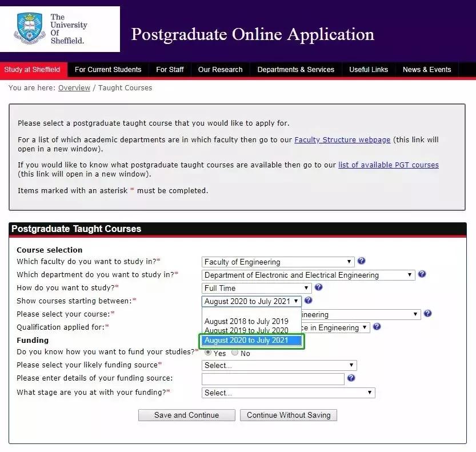Open the Faculty Structure webpage link
This screenshot has height=452, width=476.
point(342,139)
